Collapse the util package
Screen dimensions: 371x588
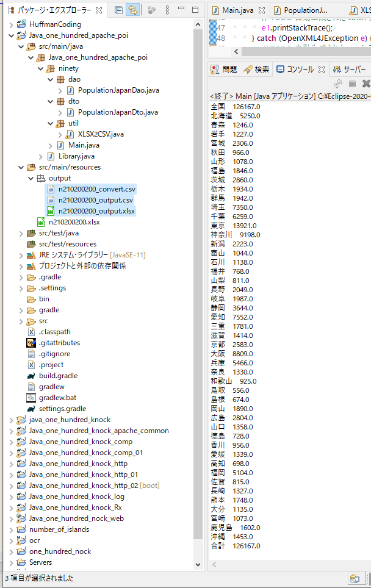pyautogui.click(x=50, y=123)
